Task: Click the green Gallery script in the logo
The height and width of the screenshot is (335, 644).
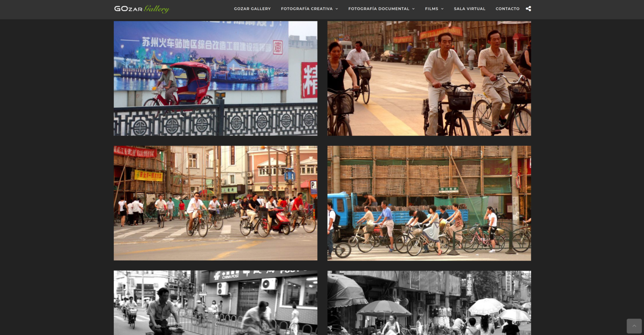Action: [x=156, y=9]
